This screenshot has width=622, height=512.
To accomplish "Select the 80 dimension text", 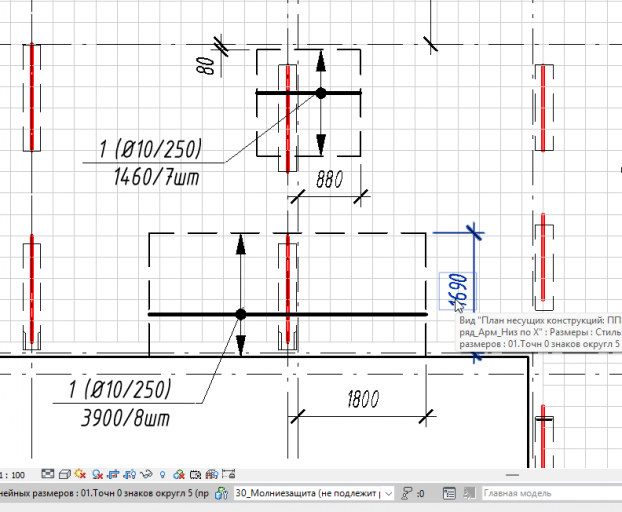I will pos(205,65).
